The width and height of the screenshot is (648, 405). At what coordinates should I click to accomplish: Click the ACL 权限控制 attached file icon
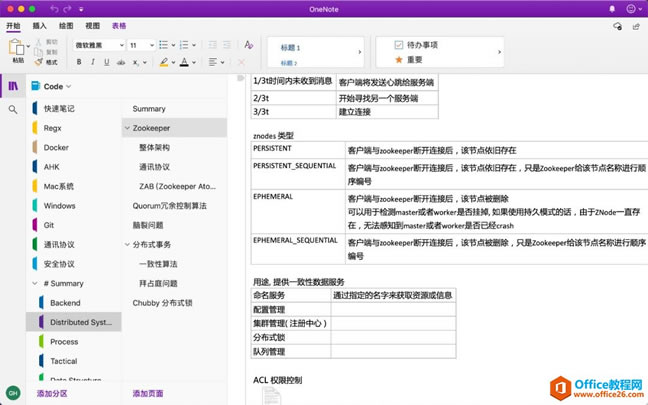point(271,396)
